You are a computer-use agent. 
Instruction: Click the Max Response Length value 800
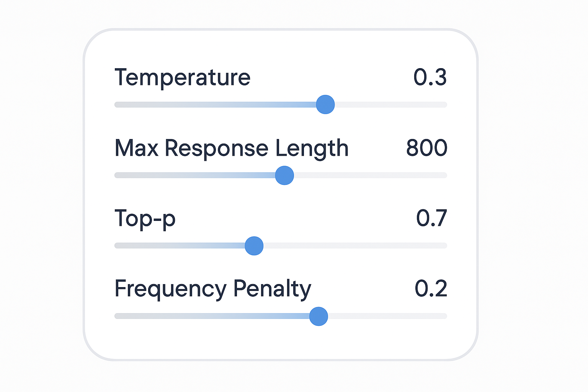(x=426, y=148)
